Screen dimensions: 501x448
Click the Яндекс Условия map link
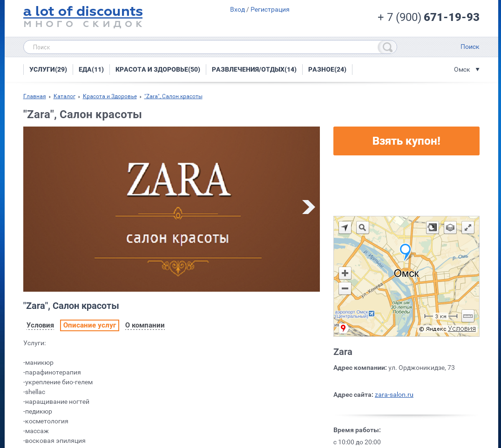click(x=462, y=328)
